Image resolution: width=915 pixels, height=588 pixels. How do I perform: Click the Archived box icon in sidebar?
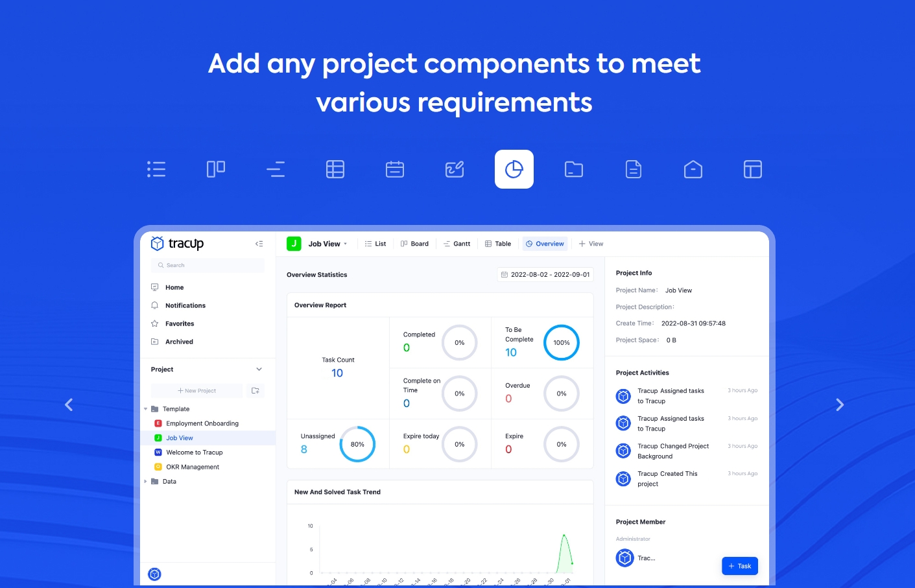coord(154,342)
